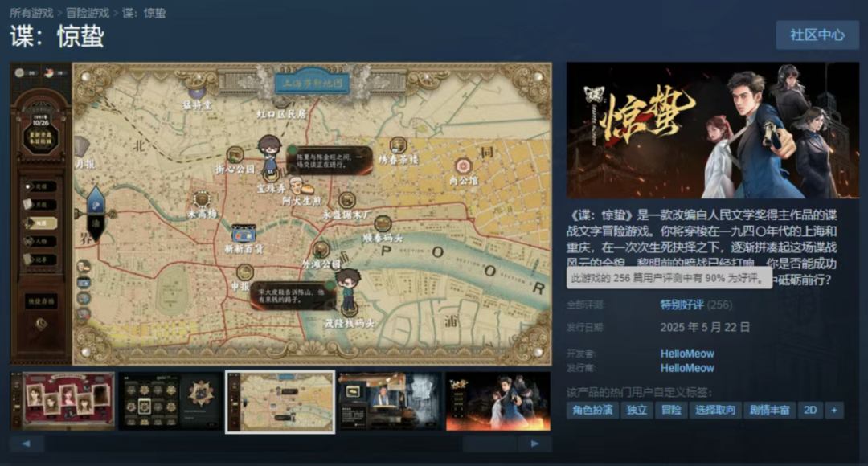Click the thumbnail strip scrollbar handle

pos(489,444)
